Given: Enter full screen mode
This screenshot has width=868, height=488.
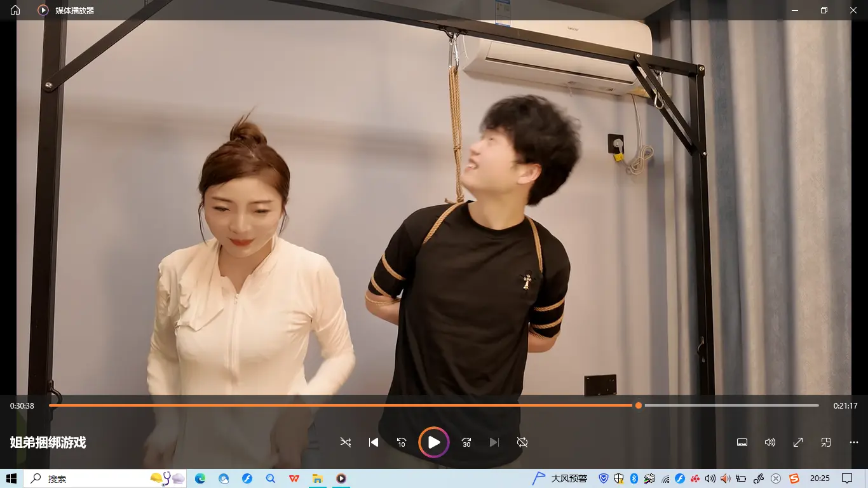Looking at the screenshot, I should point(798,442).
